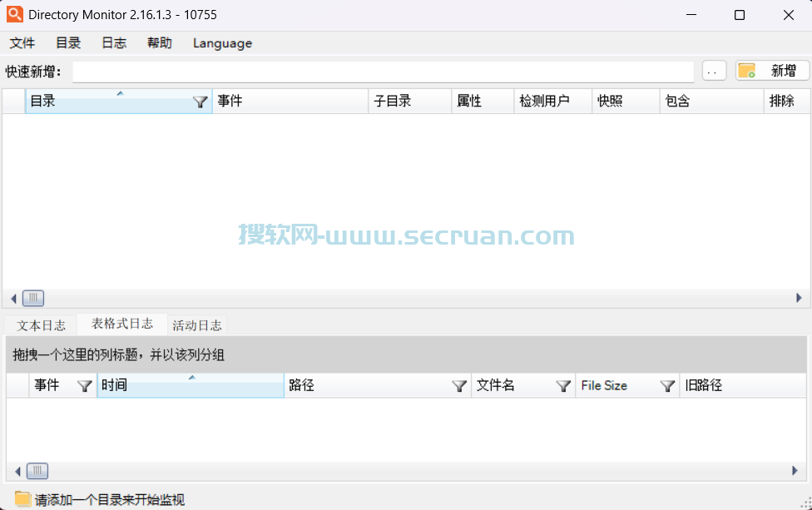This screenshot has width=812, height=510.
Task: Sort by the 目录 column header
Action: [119, 101]
